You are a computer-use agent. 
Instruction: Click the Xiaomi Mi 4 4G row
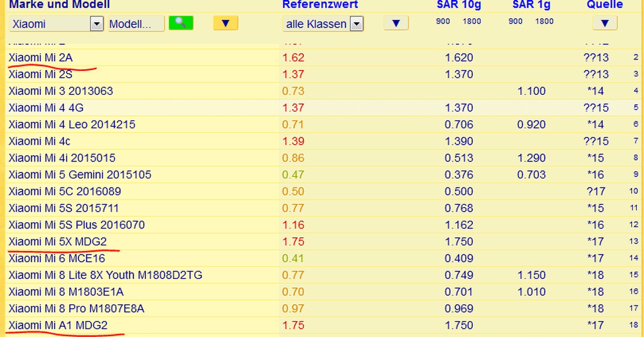pos(46,108)
